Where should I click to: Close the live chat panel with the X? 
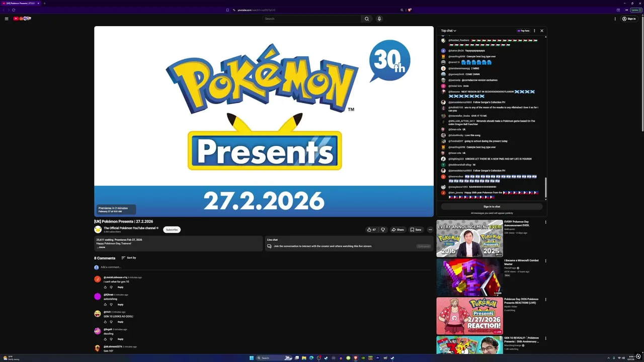(x=542, y=31)
